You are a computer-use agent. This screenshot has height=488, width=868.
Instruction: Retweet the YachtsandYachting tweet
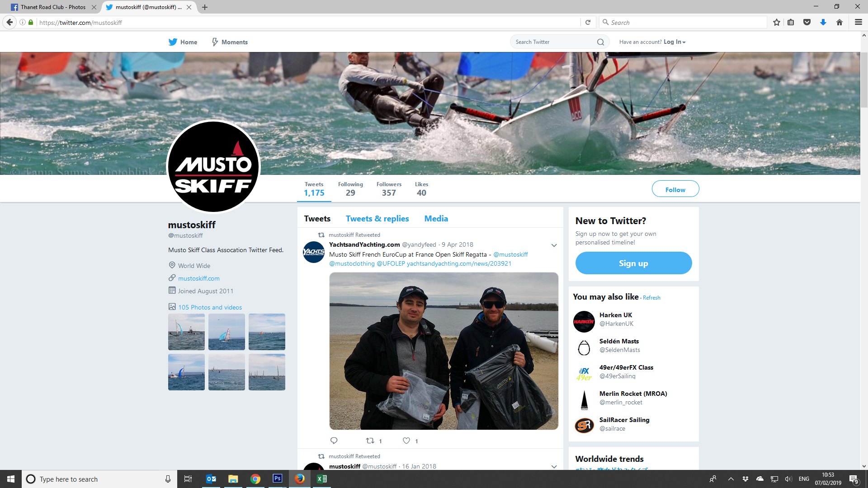[x=370, y=441]
